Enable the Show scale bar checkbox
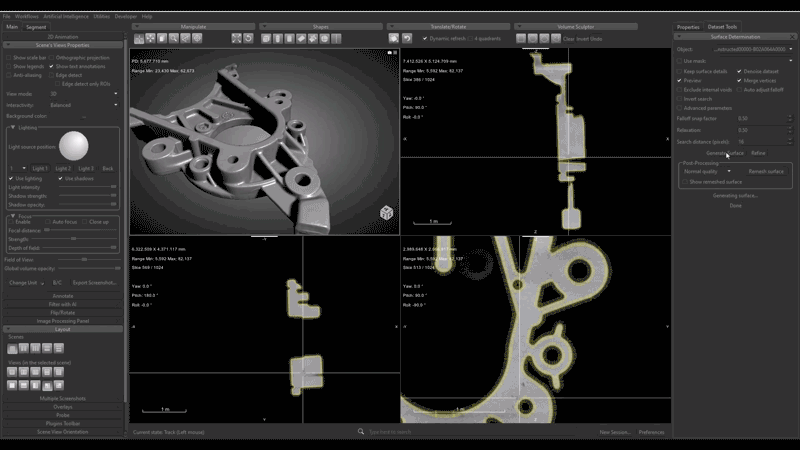Image resolution: width=800 pixels, height=450 pixels. (9, 58)
